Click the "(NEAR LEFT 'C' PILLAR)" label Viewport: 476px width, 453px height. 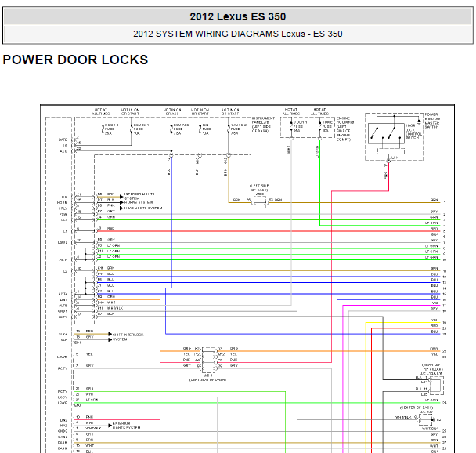(432, 367)
